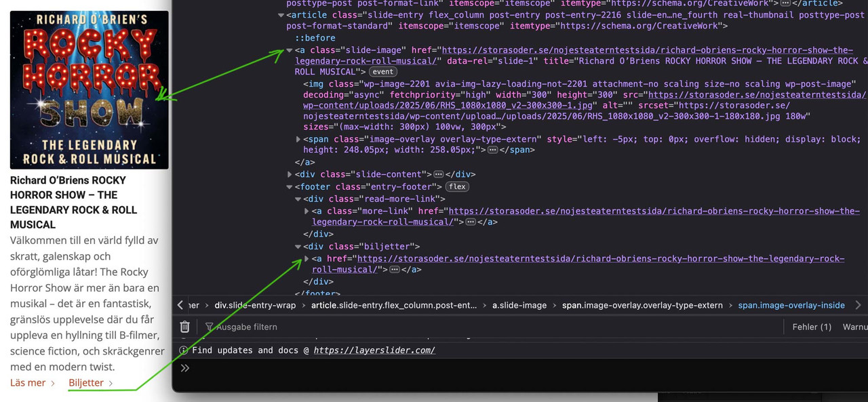Clear console output with trash icon
868x402 pixels.
185,327
